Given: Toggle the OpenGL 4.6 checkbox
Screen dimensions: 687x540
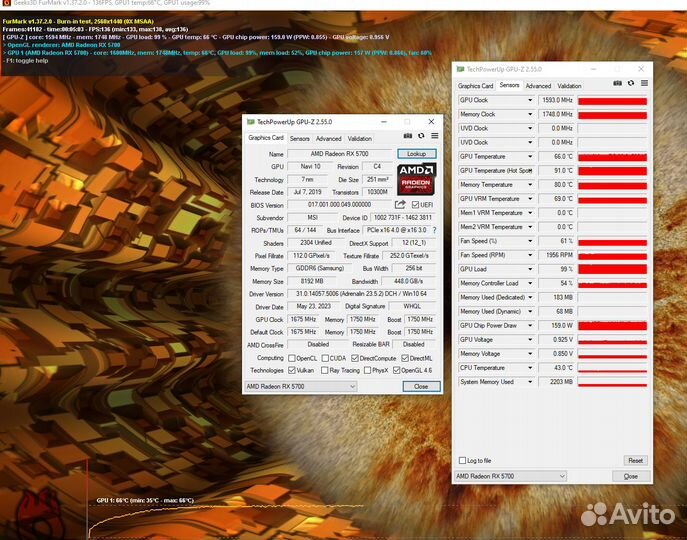Looking at the screenshot, I should tap(397, 370).
